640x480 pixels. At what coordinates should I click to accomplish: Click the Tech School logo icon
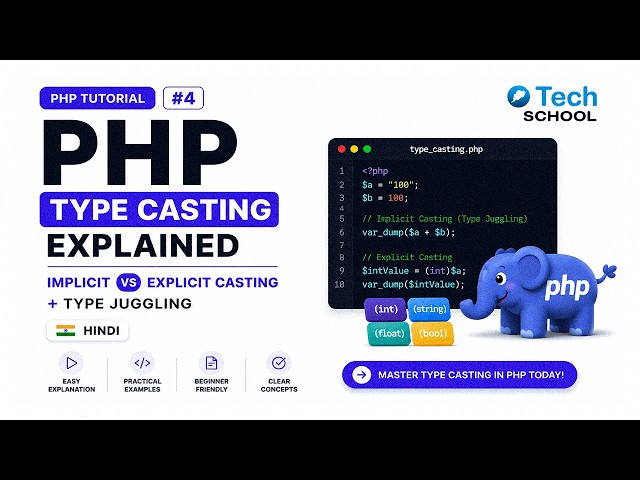pos(518,97)
